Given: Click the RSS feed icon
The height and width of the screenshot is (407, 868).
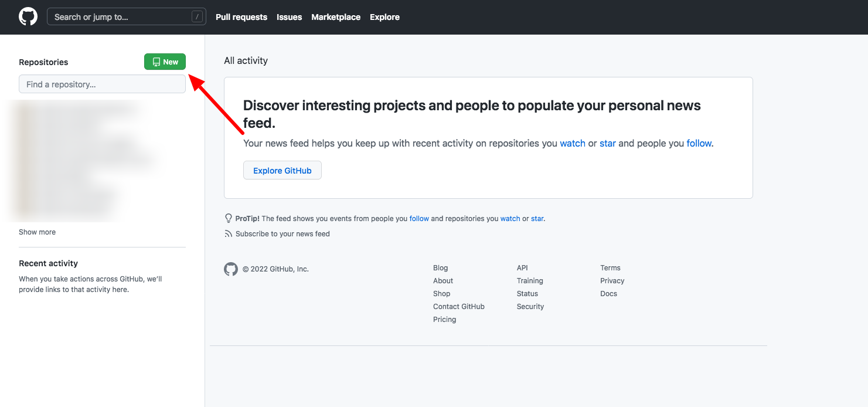Looking at the screenshot, I should 229,233.
